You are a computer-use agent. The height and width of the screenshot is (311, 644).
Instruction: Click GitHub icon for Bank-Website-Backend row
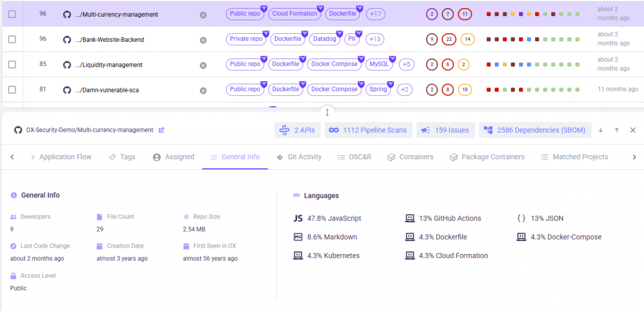pos(67,40)
